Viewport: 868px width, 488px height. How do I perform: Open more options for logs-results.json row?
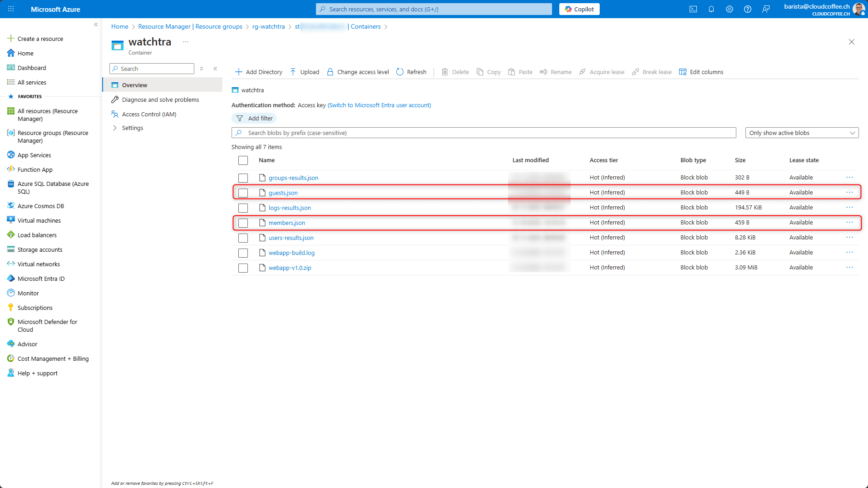point(849,208)
